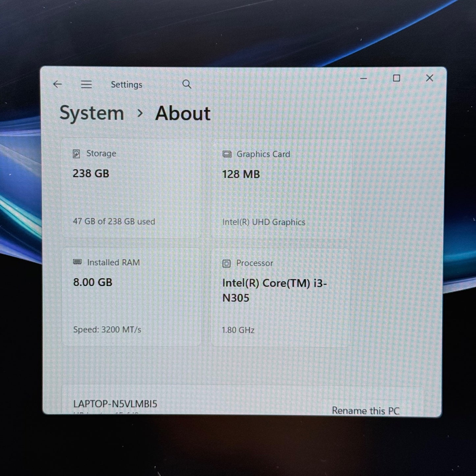This screenshot has height=476, width=476.
Task: Click System in the breadcrumb trail
Action: coord(91,113)
